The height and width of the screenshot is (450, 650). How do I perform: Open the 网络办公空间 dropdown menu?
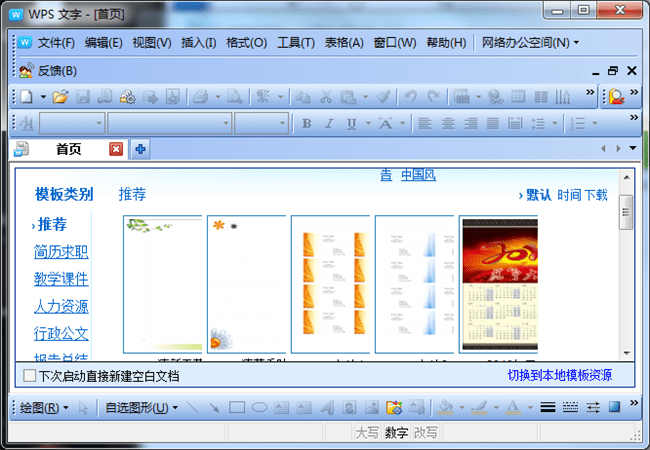[x=529, y=43]
